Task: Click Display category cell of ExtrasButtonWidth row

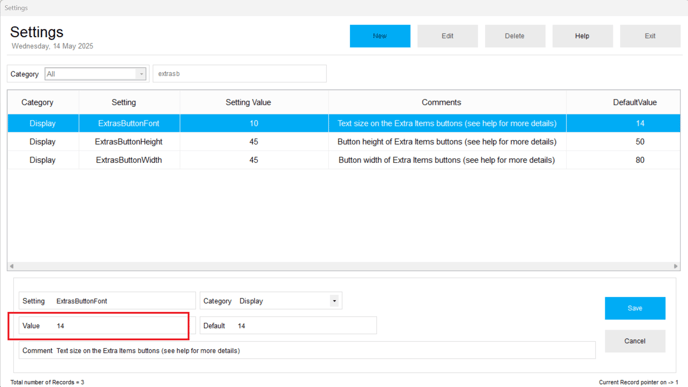Action: [x=43, y=160]
